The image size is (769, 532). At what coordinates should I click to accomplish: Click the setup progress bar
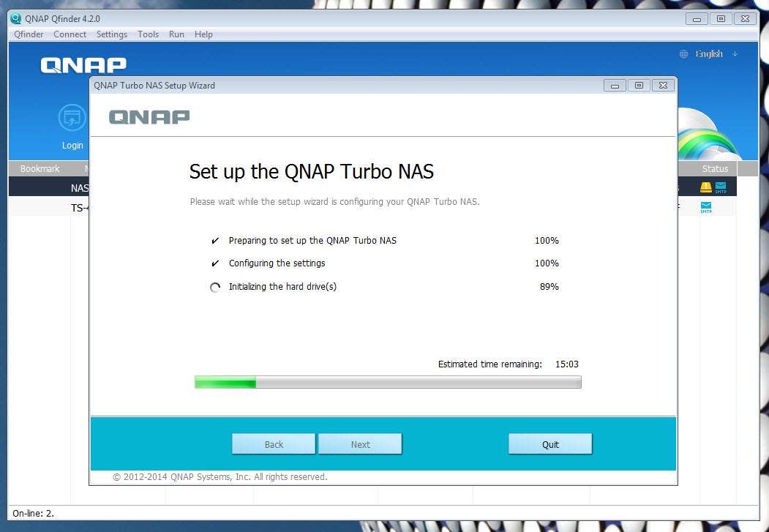pyautogui.click(x=388, y=382)
